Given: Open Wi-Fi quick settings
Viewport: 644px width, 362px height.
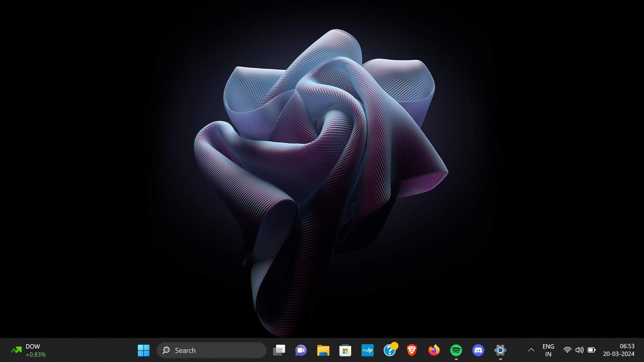Looking at the screenshot, I should [x=568, y=350].
